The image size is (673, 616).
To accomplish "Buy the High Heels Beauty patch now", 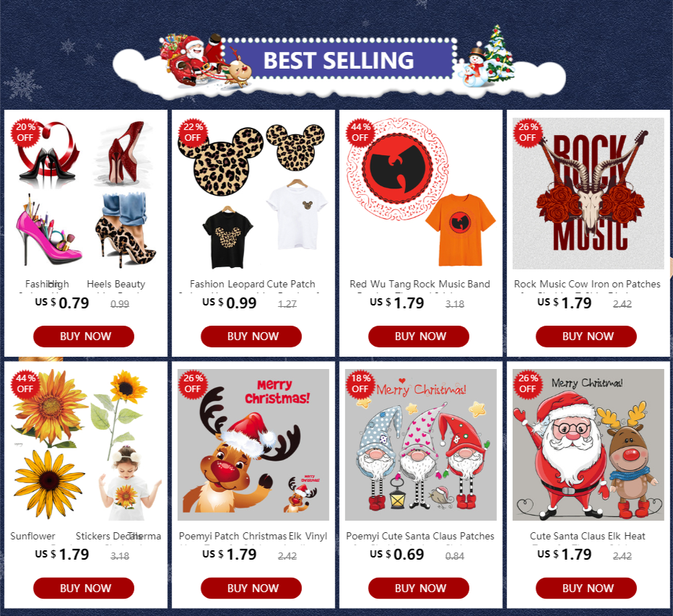I will pyautogui.click(x=84, y=336).
